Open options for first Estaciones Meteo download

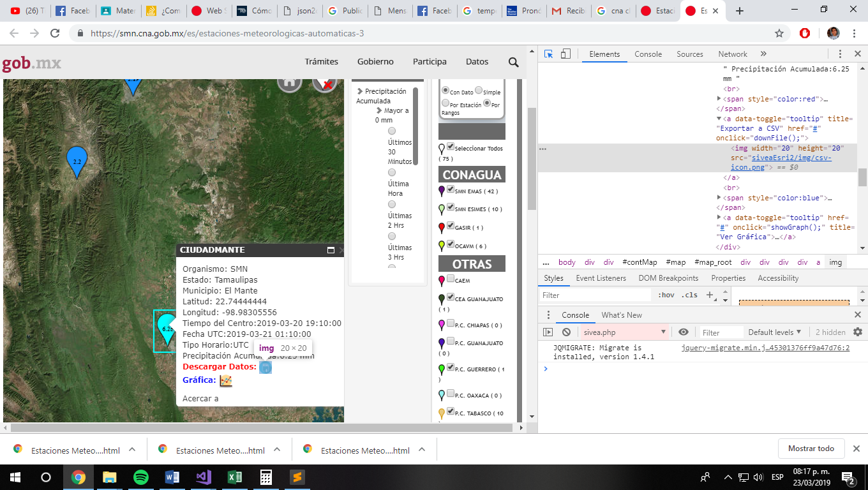pos(132,450)
